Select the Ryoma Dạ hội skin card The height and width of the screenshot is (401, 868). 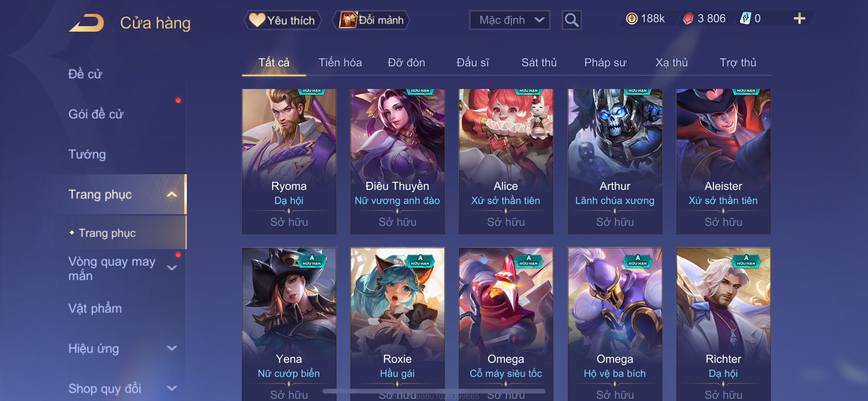[289, 161]
